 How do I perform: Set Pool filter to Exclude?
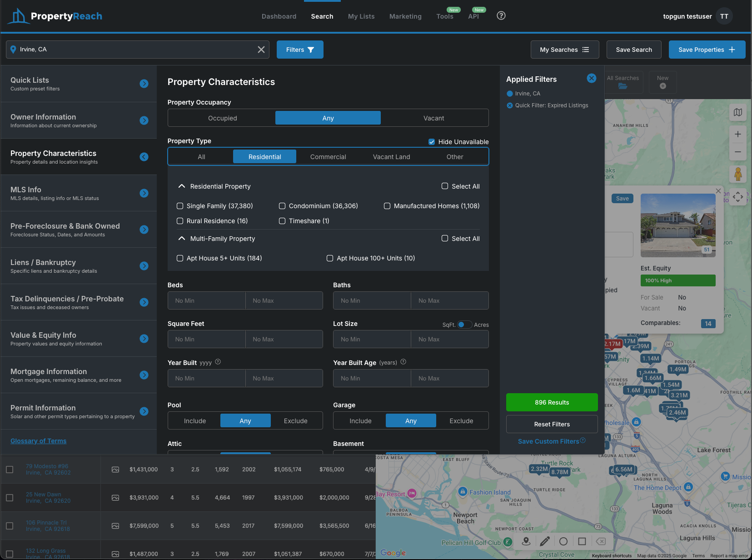point(296,421)
